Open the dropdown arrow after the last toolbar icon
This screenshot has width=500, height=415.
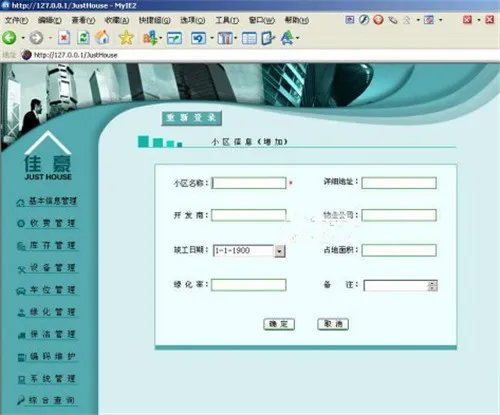pyautogui.click(x=297, y=38)
